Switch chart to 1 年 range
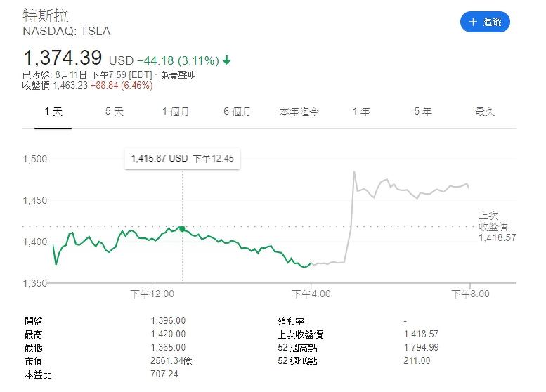546x392 pixels. (360, 112)
